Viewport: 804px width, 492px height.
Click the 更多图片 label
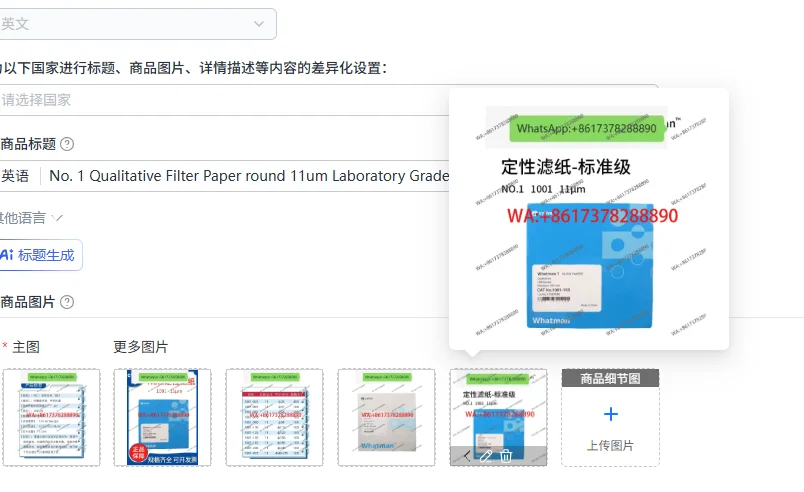tap(140, 347)
